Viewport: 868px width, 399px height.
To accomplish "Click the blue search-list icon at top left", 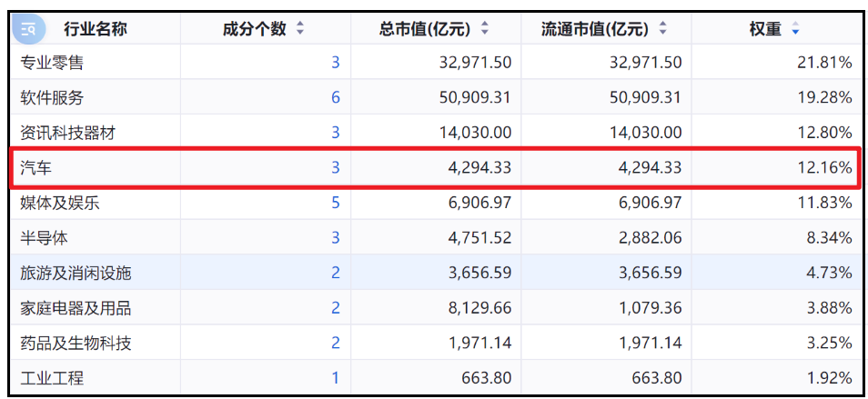I will pos(28,29).
